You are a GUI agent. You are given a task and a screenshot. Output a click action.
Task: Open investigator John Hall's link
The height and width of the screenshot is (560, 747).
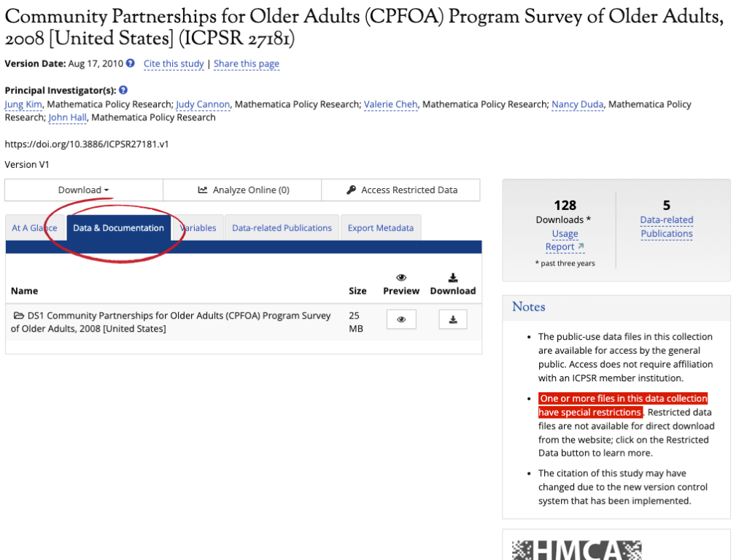point(68,117)
